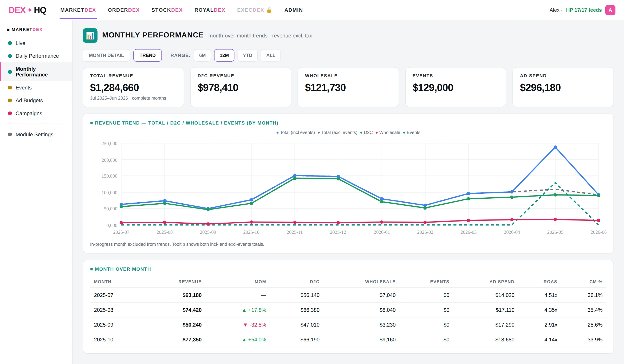Set range to 6M
624x364 pixels.
pos(202,55)
